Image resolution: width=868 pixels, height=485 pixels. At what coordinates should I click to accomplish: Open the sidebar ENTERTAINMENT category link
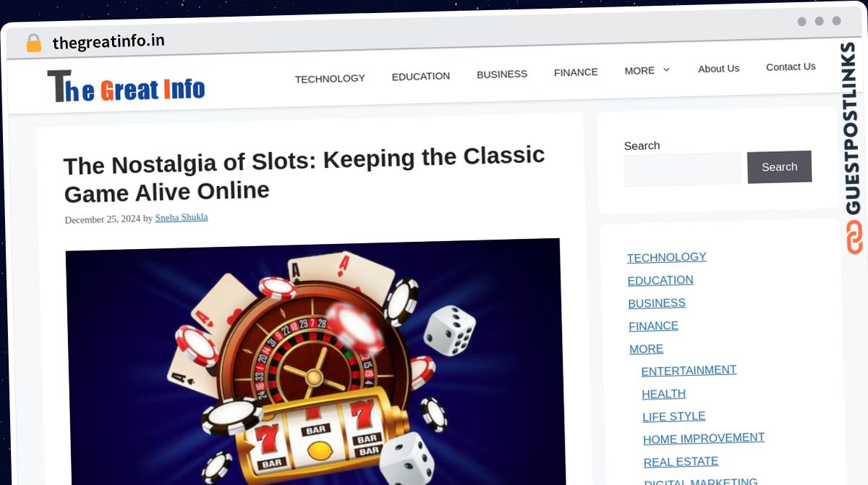[689, 371]
